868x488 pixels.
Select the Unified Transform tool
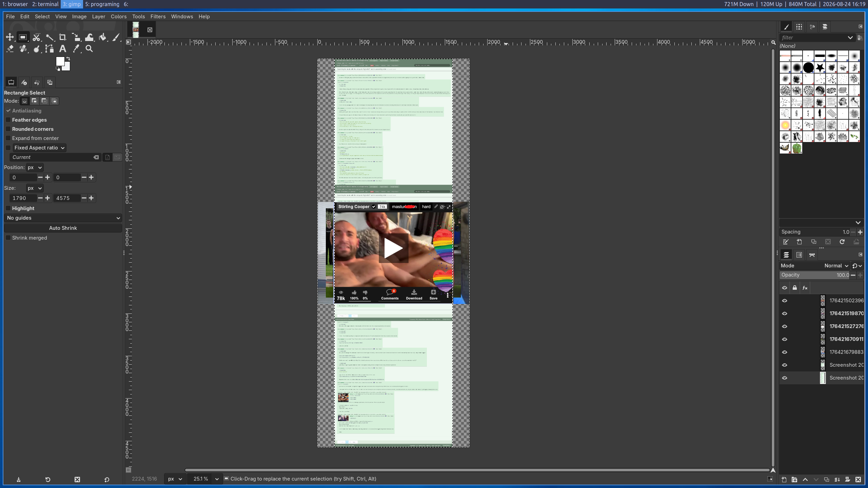(76, 37)
